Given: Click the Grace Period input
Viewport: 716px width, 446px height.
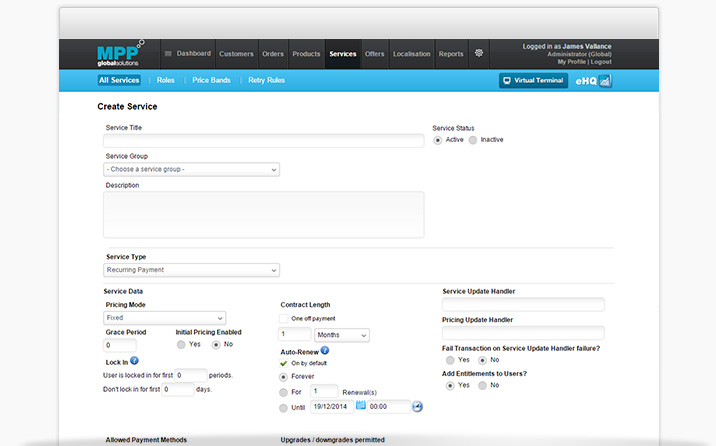Looking at the screenshot, I should pos(120,345).
